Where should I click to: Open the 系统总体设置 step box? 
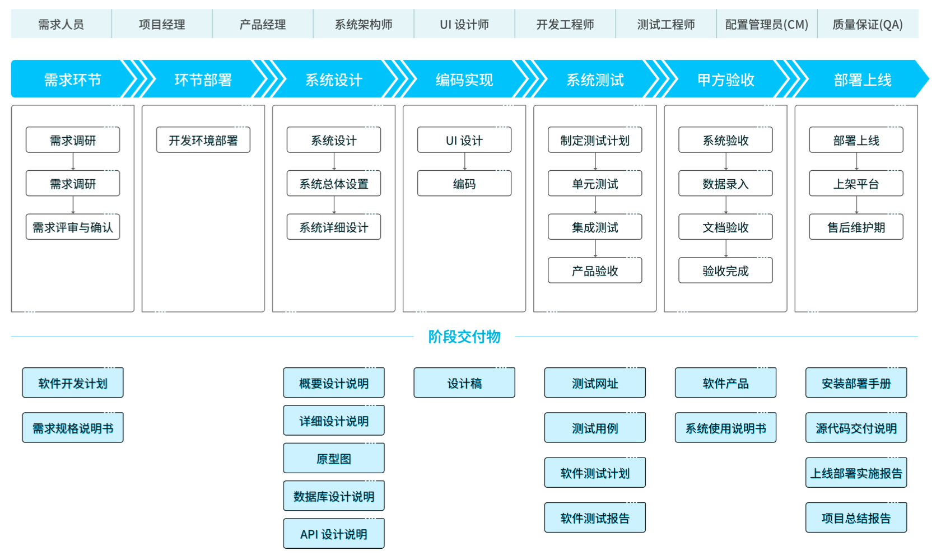pos(334,184)
